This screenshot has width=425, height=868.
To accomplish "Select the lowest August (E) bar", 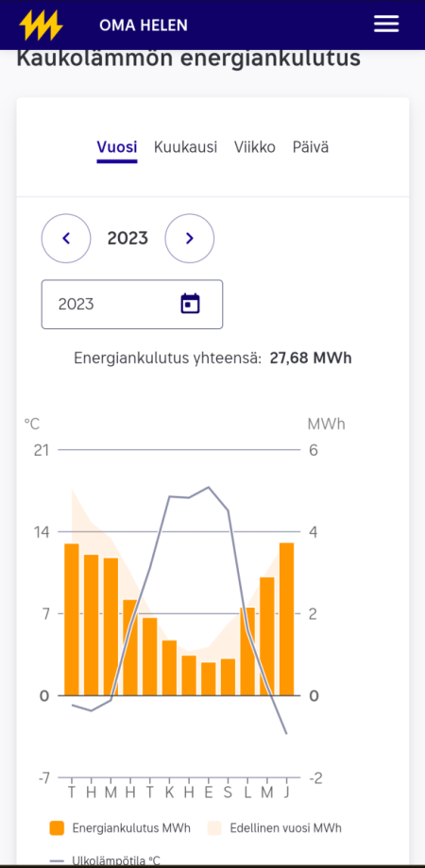I will pyautogui.click(x=209, y=678).
